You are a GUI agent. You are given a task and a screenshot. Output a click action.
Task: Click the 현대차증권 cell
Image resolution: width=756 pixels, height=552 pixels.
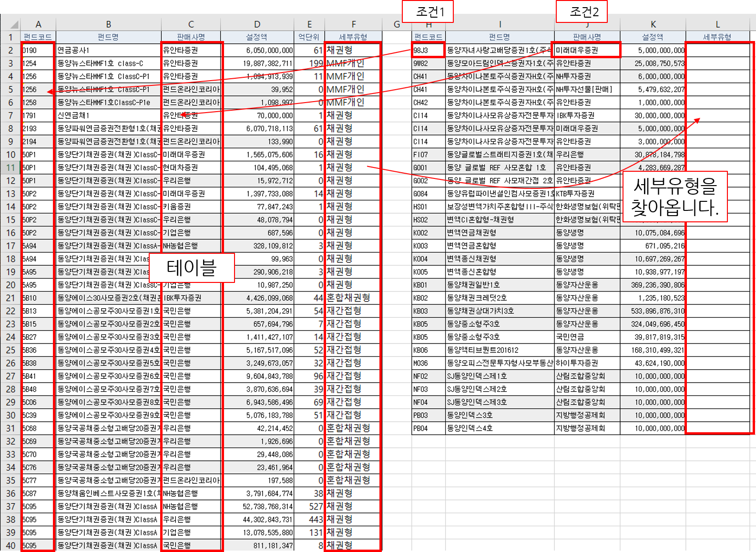click(x=191, y=167)
